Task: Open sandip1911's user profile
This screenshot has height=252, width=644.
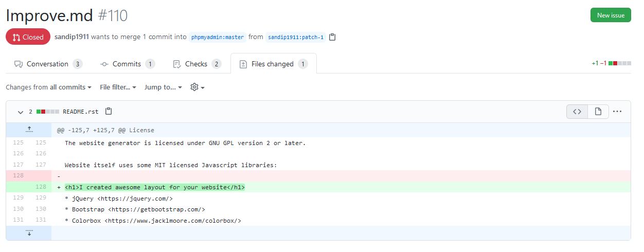Action: (71, 37)
